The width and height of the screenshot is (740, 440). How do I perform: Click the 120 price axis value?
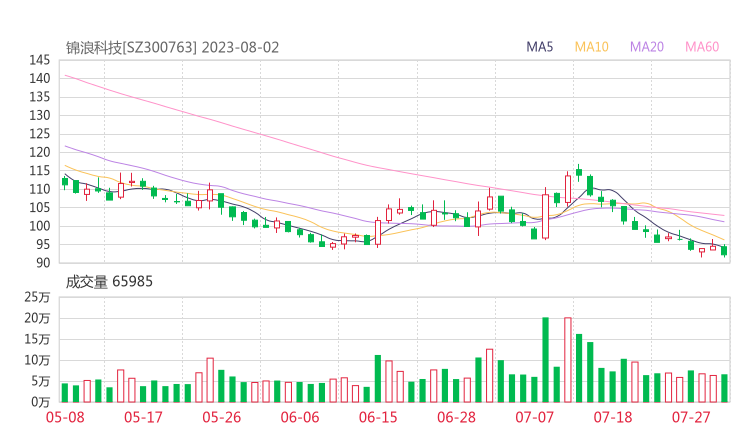40,152
